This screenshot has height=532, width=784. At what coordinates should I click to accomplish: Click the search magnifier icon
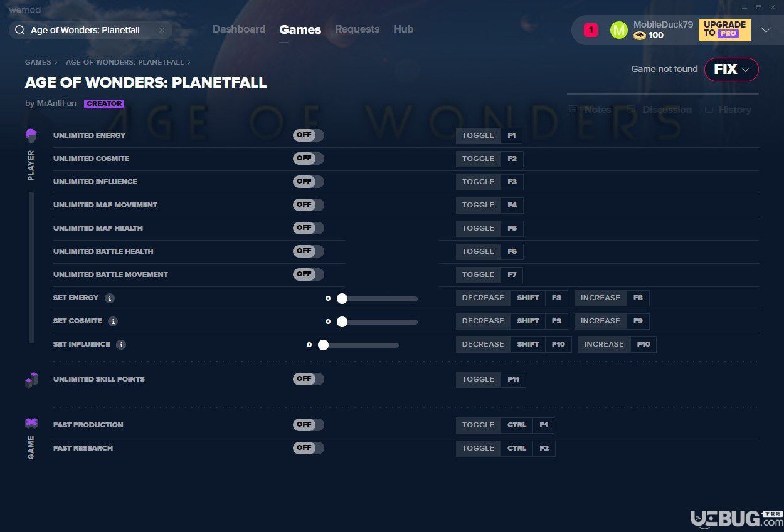(20, 30)
